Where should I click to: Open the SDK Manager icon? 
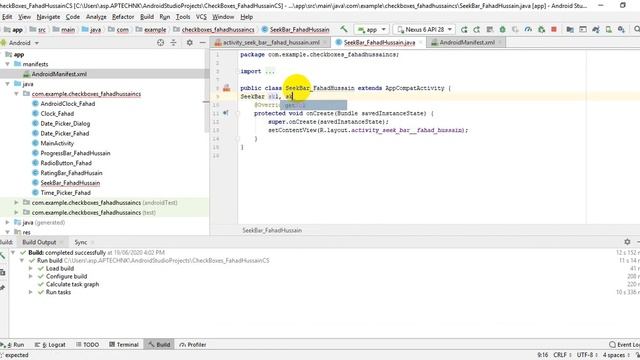point(621,29)
